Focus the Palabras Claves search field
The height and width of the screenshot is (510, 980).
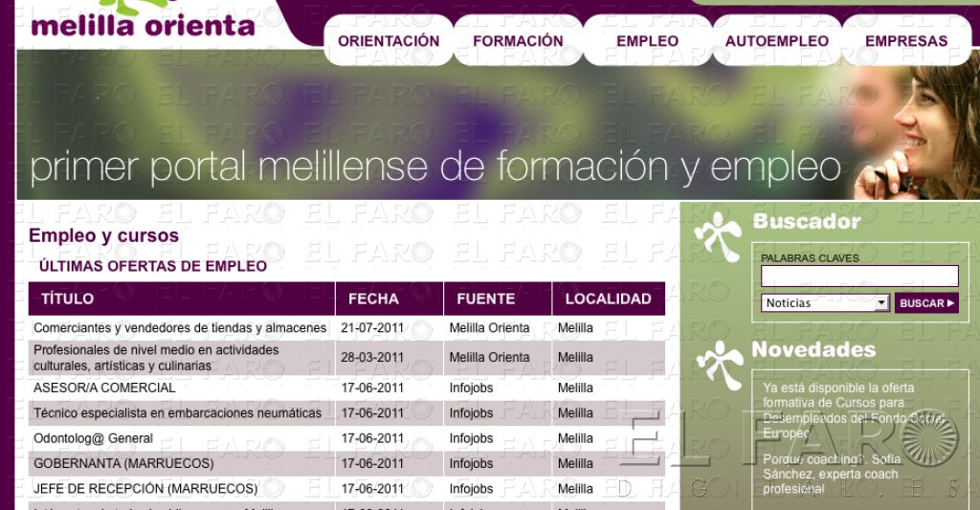click(859, 276)
